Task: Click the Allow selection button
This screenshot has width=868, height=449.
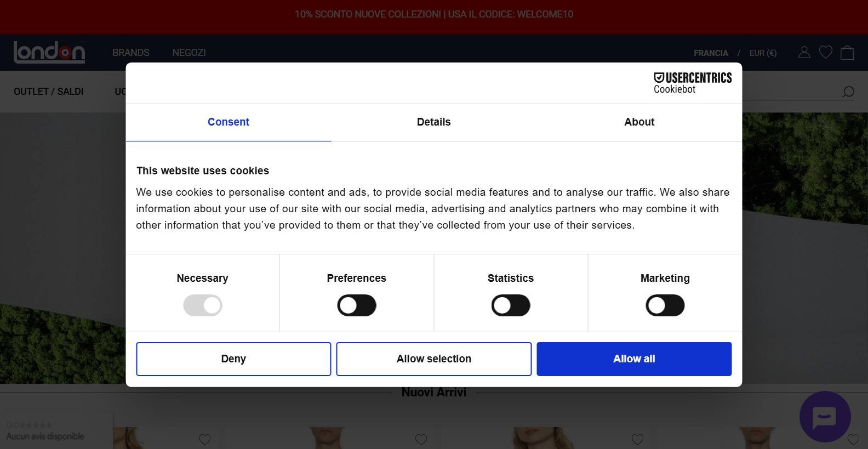Action: 433,359
